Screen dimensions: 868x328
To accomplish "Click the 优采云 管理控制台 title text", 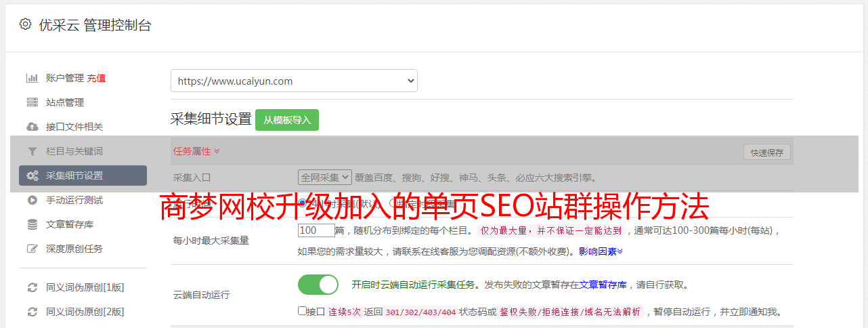I will (95, 25).
